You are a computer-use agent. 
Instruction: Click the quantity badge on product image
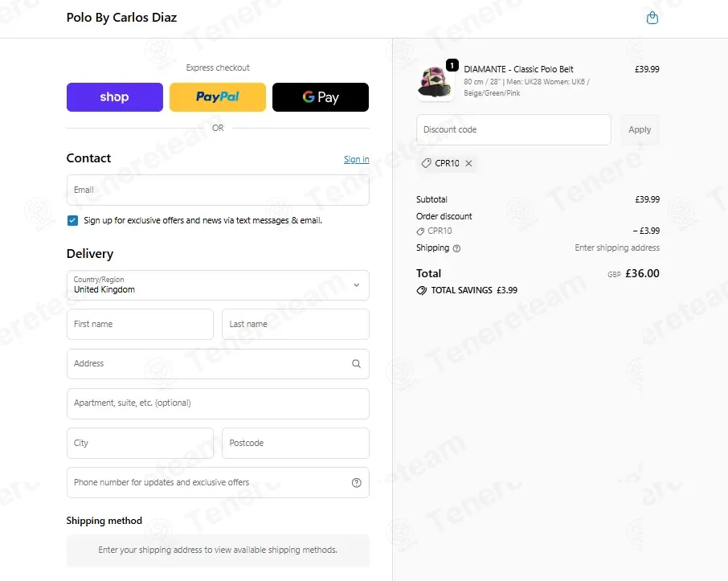(x=452, y=65)
